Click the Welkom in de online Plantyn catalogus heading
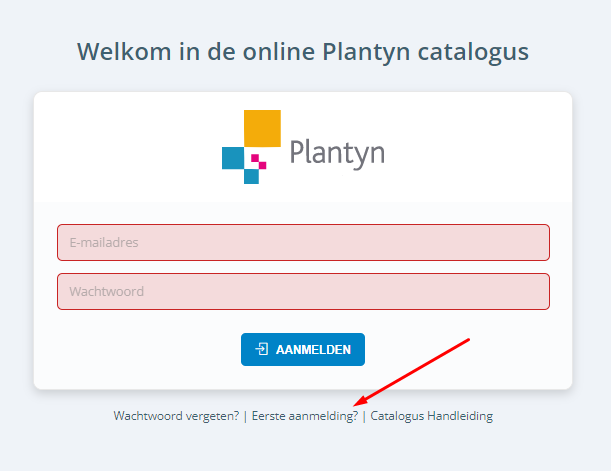This screenshot has width=611, height=471. [303, 52]
